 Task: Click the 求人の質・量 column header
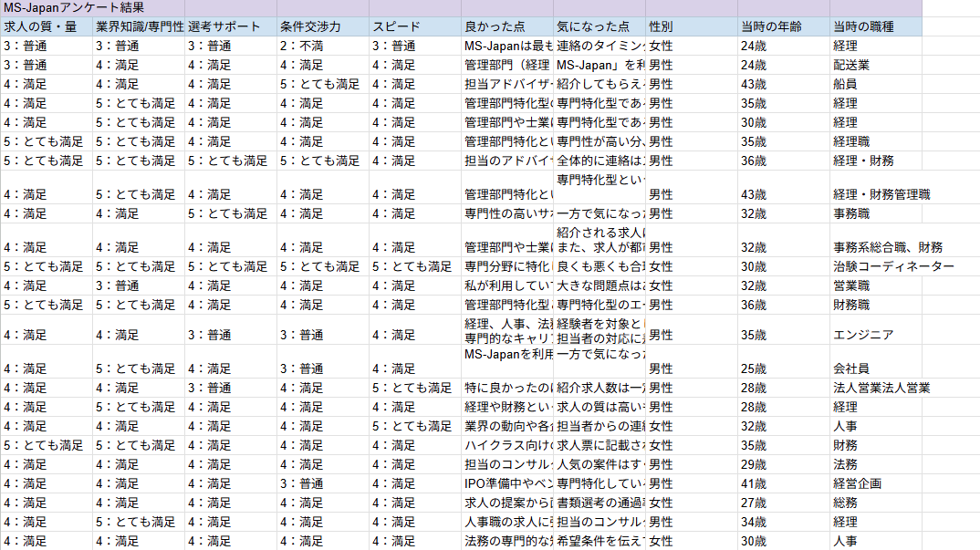pyautogui.click(x=46, y=26)
